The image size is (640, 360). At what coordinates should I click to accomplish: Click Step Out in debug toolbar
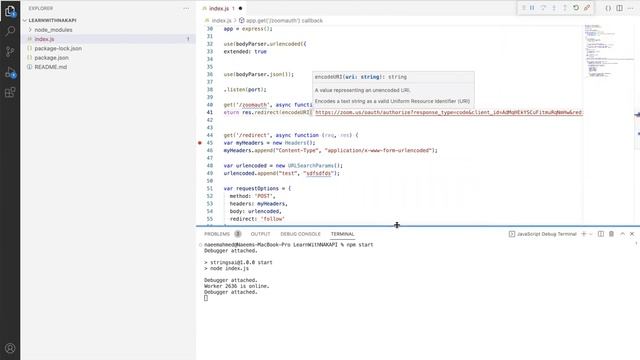click(x=565, y=8)
